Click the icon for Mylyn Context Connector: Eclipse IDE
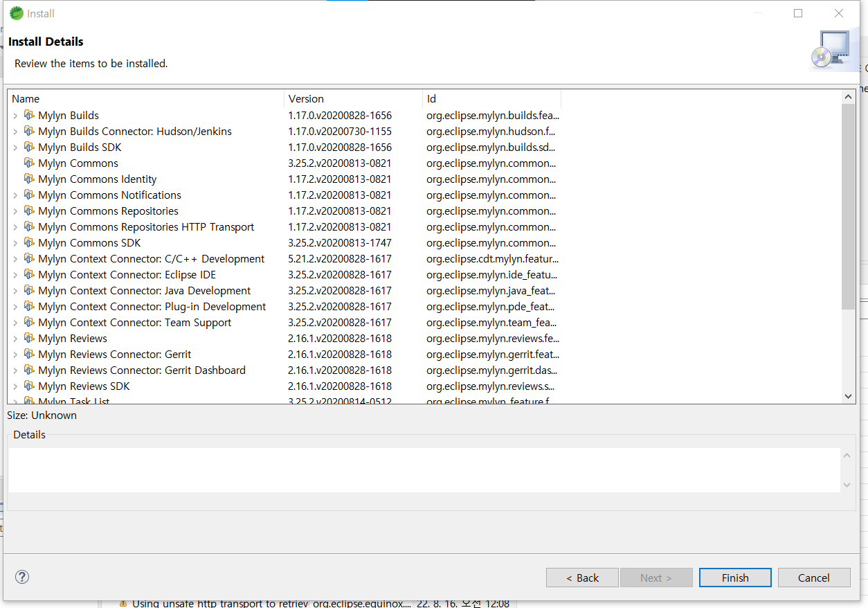The image size is (868, 608). [29, 274]
